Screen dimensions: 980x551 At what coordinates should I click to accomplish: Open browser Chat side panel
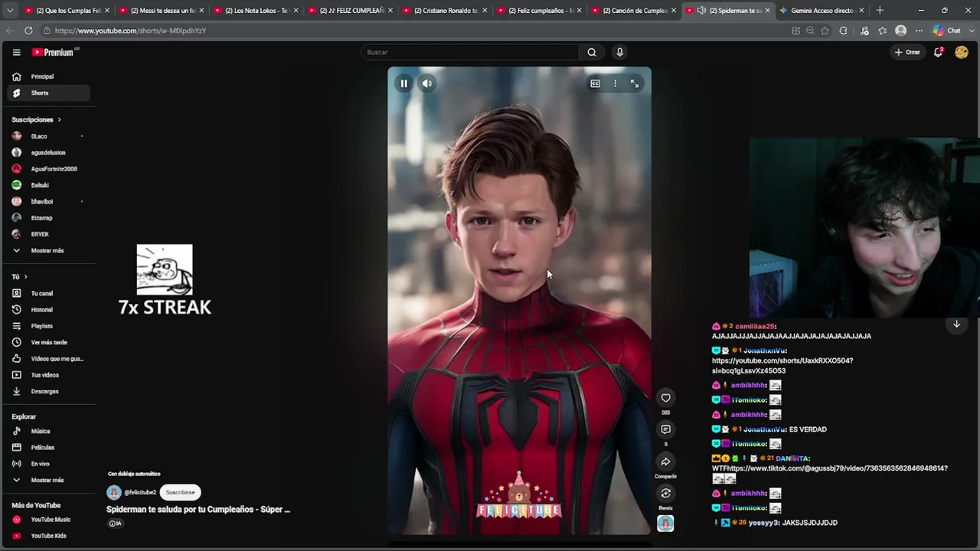click(x=947, y=31)
